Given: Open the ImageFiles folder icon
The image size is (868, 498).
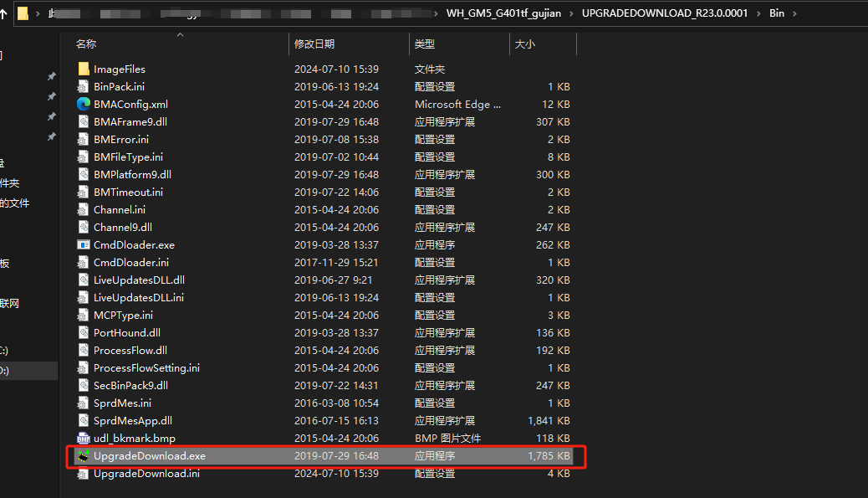Looking at the screenshot, I should (x=84, y=69).
